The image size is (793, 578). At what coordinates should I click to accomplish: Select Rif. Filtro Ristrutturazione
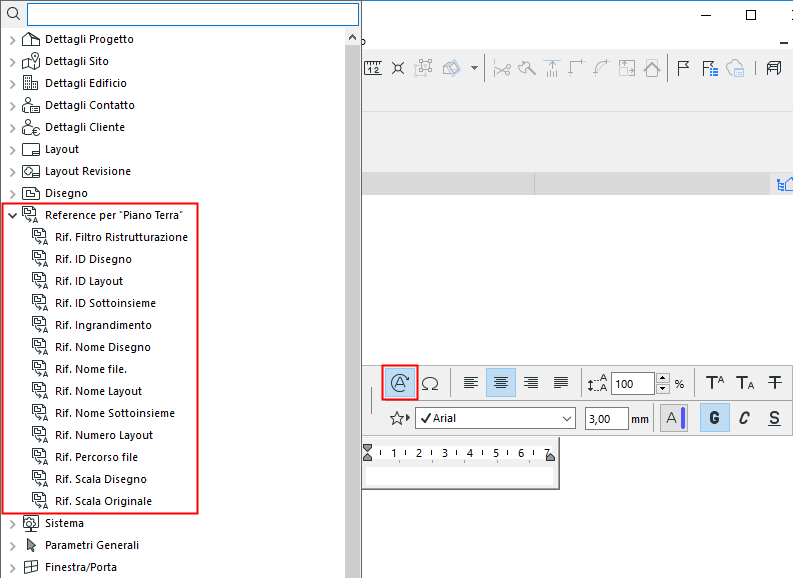pos(121,237)
